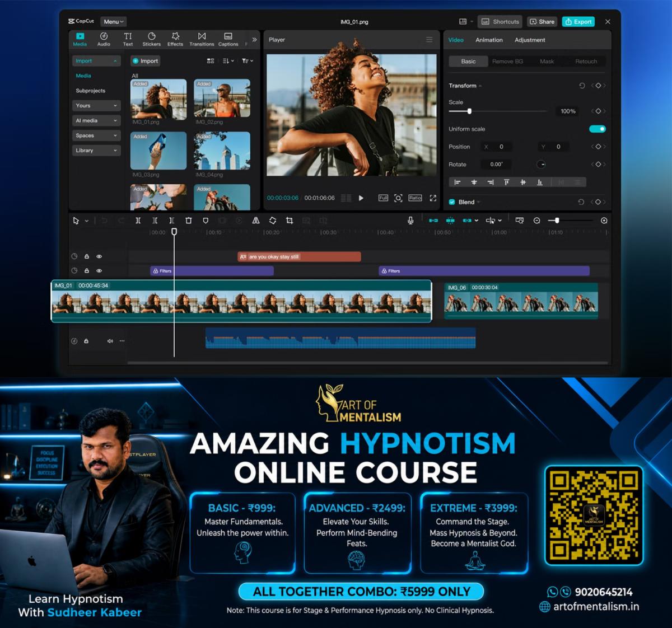Toggle lock on the caption text track
The image size is (672, 628).
[87, 256]
